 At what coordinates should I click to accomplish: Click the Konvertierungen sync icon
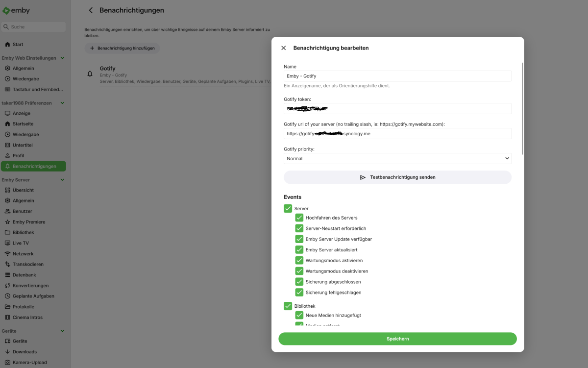pos(7,286)
